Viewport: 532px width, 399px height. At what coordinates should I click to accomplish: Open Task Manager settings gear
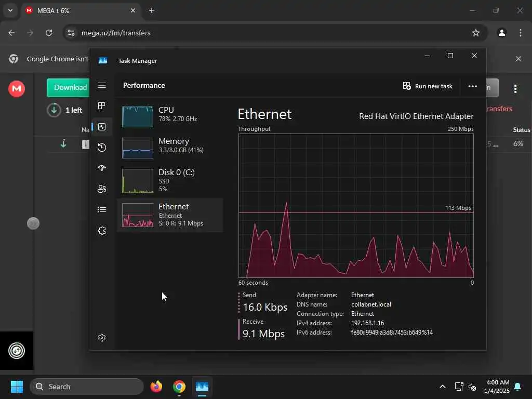[102, 338]
